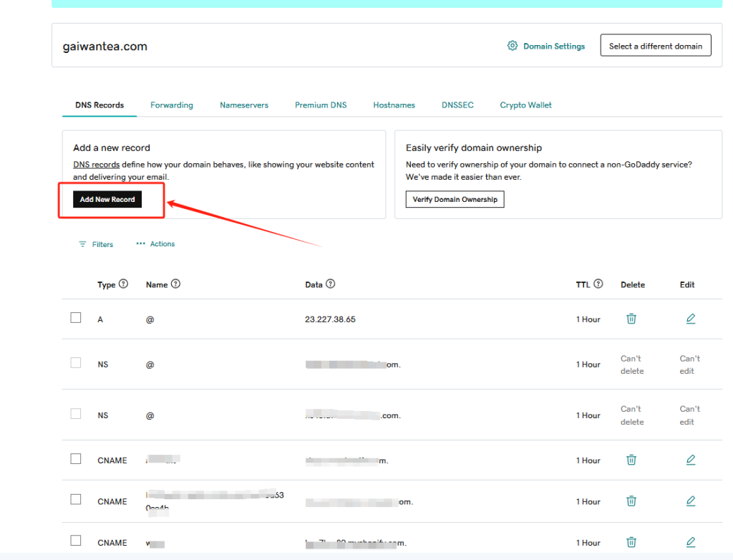This screenshot has width=733, height=560.
Task: Click the Domain Settings gear icon
Action: tap(513, 46)
